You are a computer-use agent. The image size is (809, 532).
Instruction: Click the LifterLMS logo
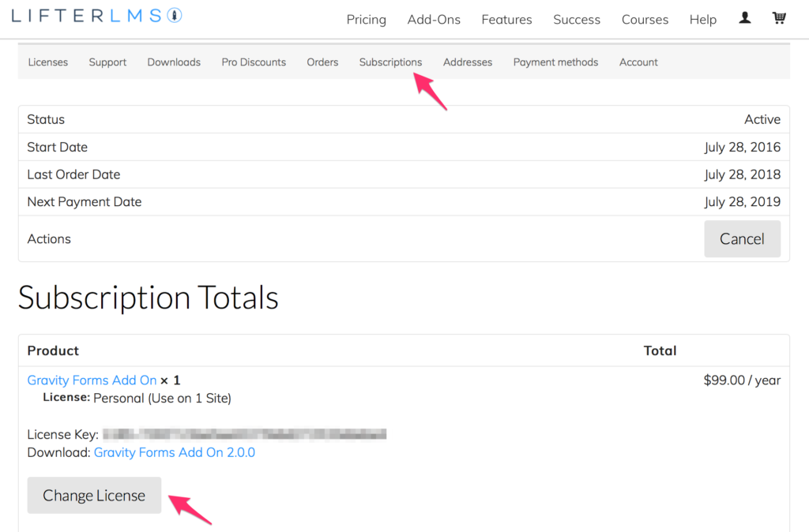pos(96,16)
